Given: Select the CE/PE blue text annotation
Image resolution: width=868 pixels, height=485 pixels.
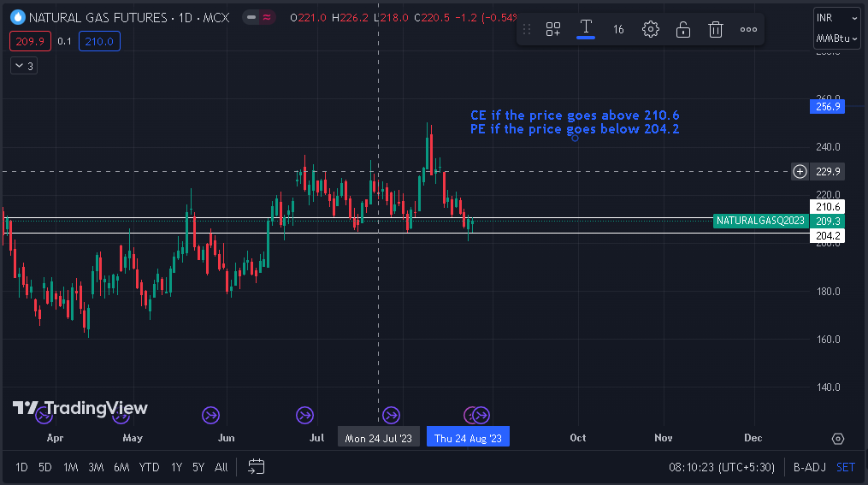Looking at the screenshot, I should tap(575, 121).
